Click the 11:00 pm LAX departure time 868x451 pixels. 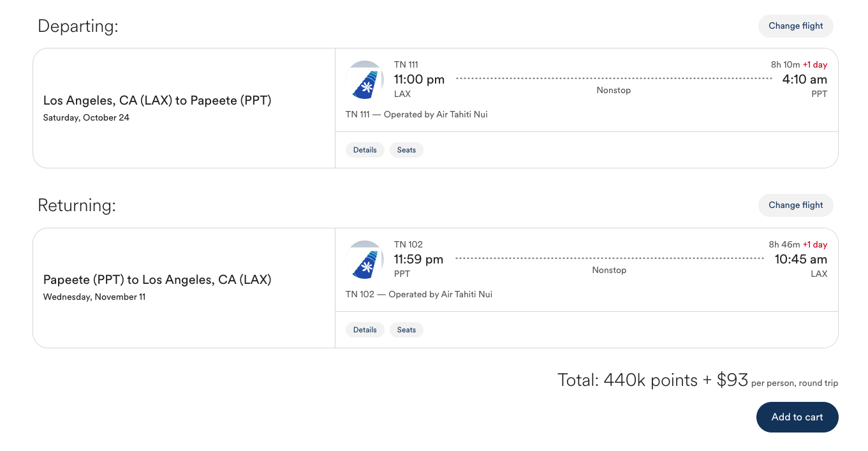tap(418, 79)
